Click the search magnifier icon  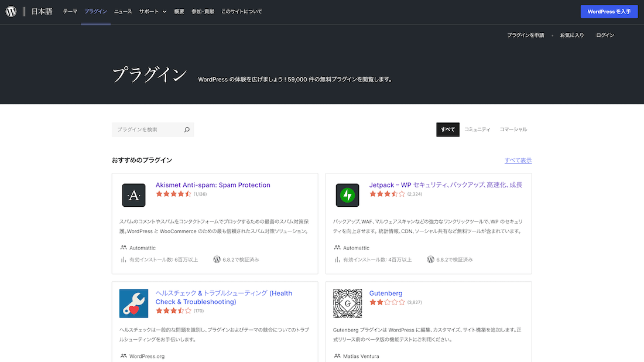click(x=187, y=129)
